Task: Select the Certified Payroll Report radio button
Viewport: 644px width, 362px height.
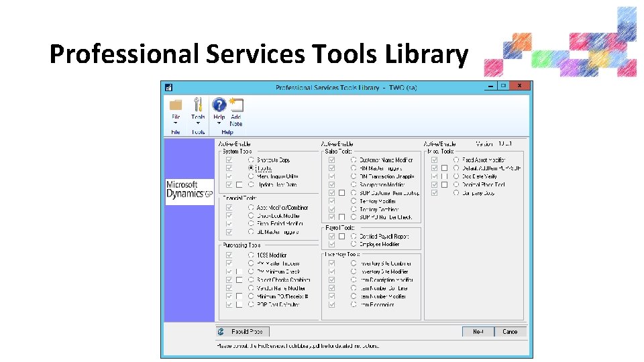Action: point(354,236)
